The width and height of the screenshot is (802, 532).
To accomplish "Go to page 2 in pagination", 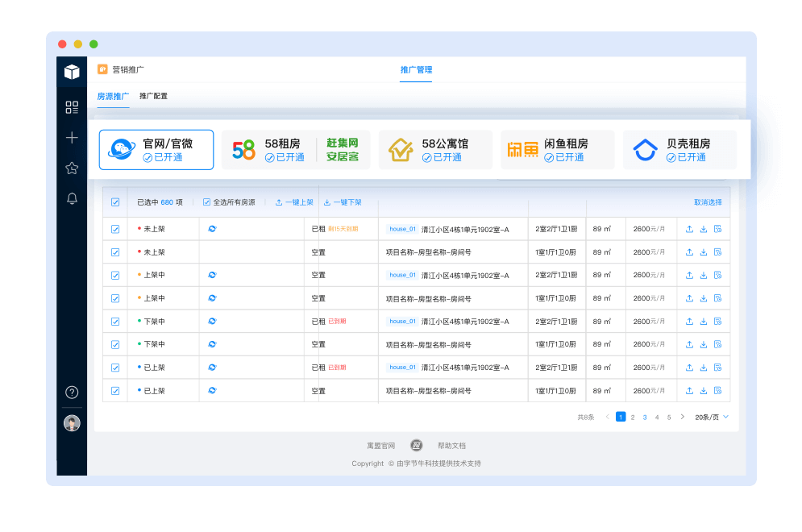I will tap(633, 417).
